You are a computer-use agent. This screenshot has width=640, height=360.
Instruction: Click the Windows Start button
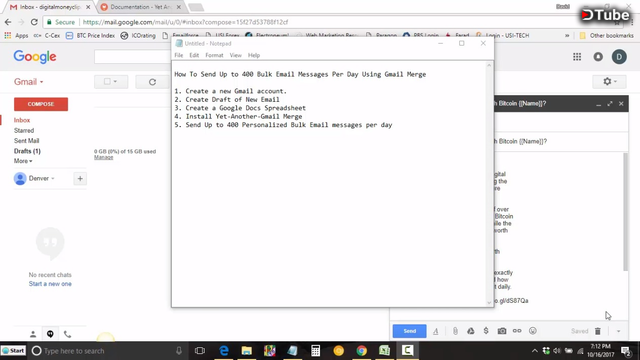click(13, 351)
